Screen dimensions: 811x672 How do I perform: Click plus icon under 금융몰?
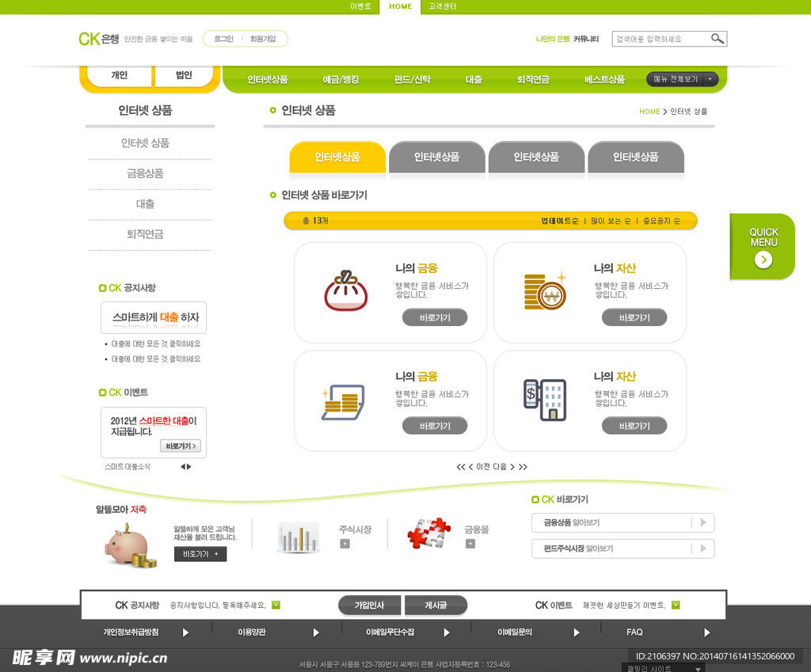470,544
